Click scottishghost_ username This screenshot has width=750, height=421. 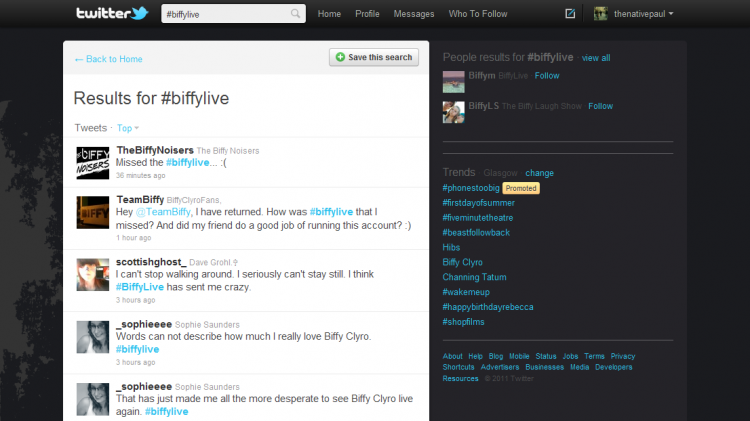click(x=151, y=262)
